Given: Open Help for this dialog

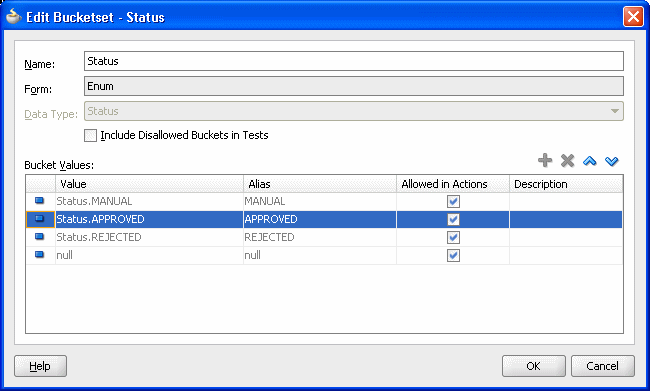Looking at the screenshot, I should tap(40, 366).
